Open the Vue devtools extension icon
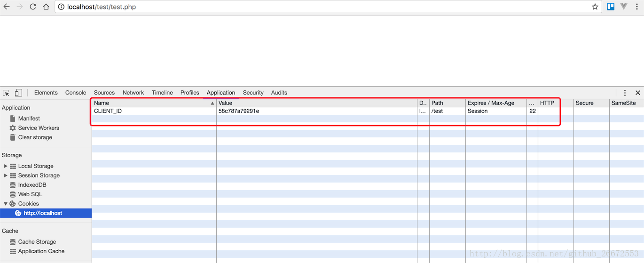This screenshot has height=263, width=644. [624, 7]
